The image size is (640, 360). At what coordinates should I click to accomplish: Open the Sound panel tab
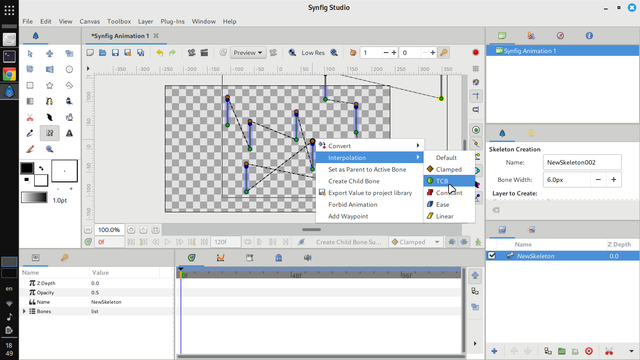point(307,258)
